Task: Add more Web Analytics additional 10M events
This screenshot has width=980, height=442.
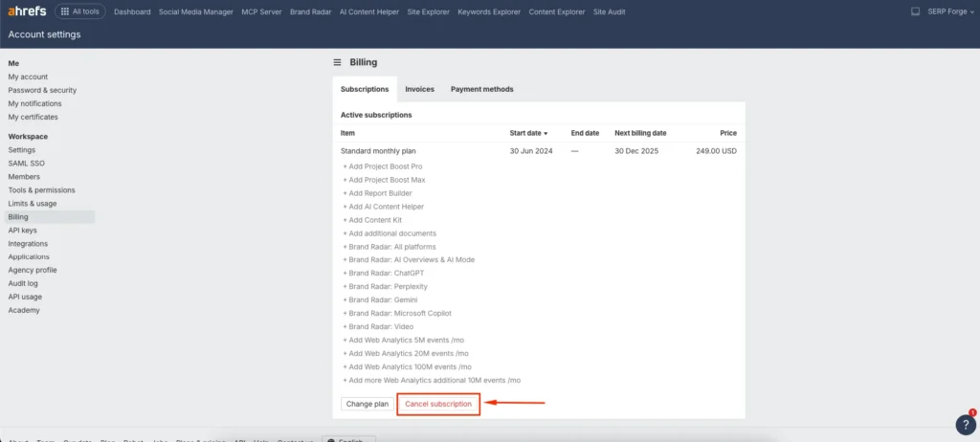Action: [x=432, y=380]
